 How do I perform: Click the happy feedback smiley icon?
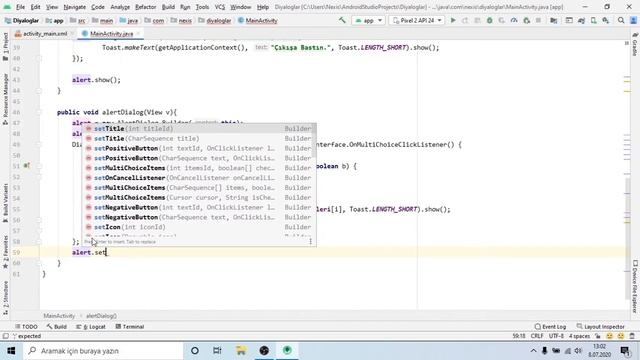click(609, 336)
